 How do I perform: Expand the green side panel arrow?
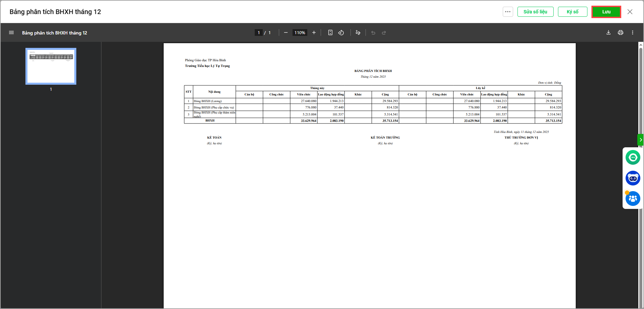pyautogui.click(x=641, y=140)
